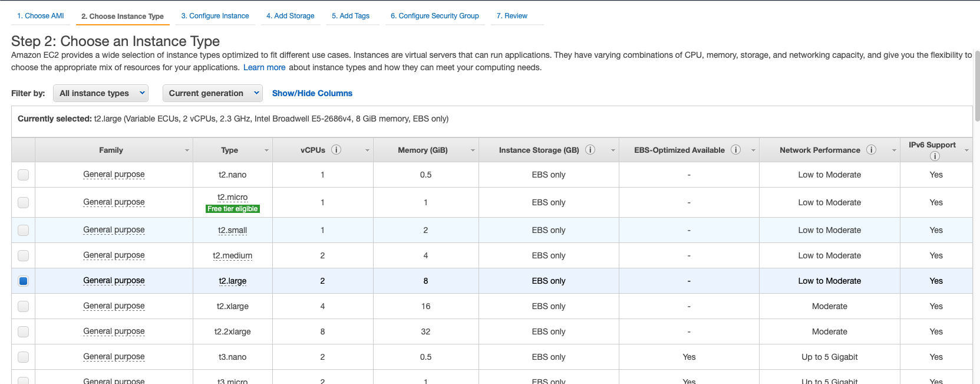Go to the 4. Add Storage tab
This screenshot has width=980, height=384.
pyautogui.click(x=290, y=16)
